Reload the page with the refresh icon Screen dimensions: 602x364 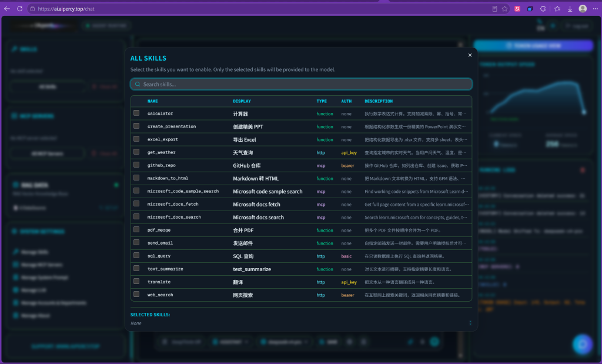coord(19,8)
